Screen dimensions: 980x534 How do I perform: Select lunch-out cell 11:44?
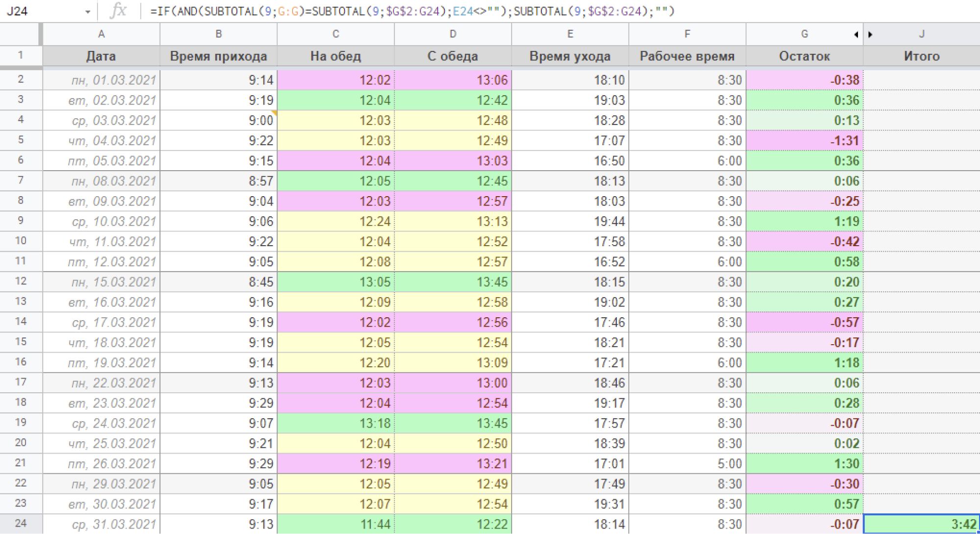click(x=336, y=524)
